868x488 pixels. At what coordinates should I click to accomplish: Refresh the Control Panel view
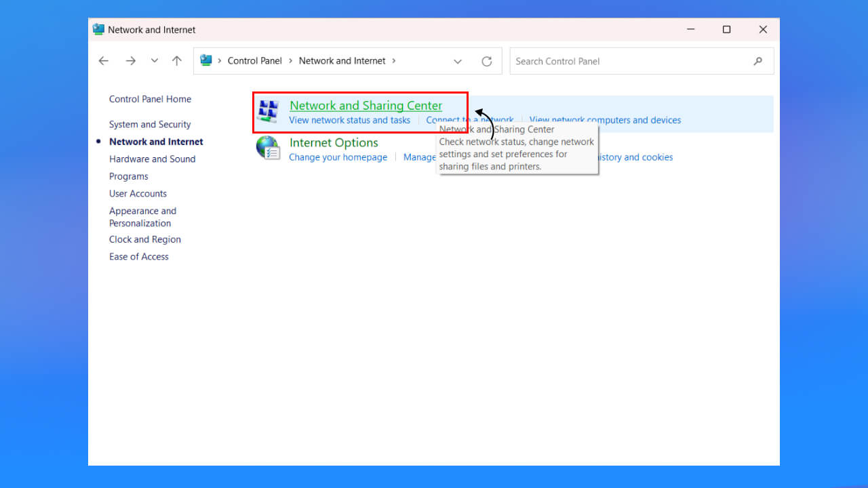486,61
